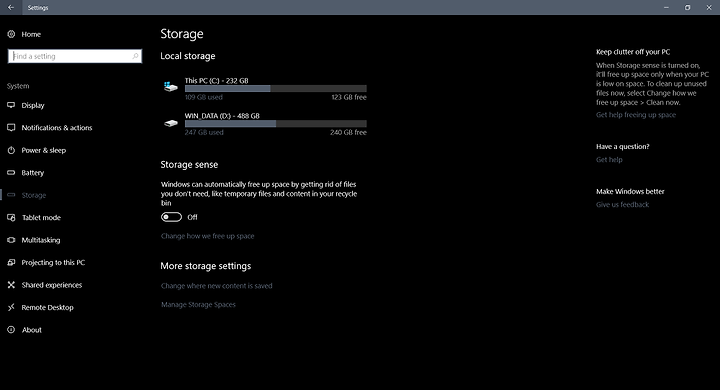Select the Projecting to this PC icon
The width and height of the screenshot is (720, 390).
(11, 262)
